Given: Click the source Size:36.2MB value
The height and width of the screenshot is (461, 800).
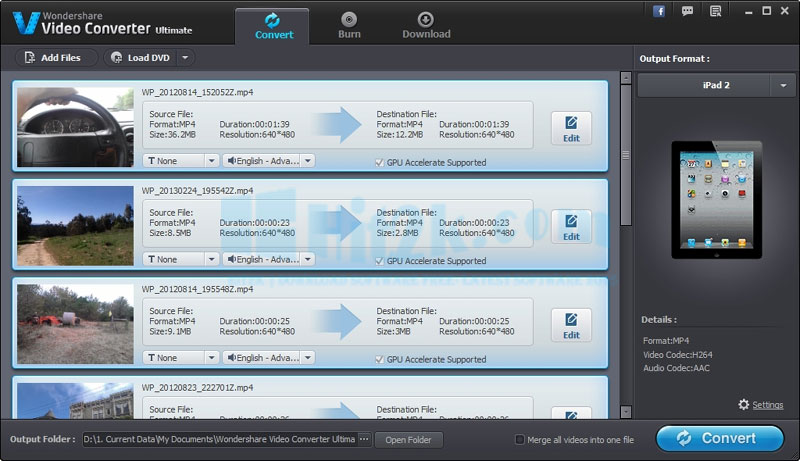Looking at the screenshot, I should pyautogui.click(x=172, y=135).
